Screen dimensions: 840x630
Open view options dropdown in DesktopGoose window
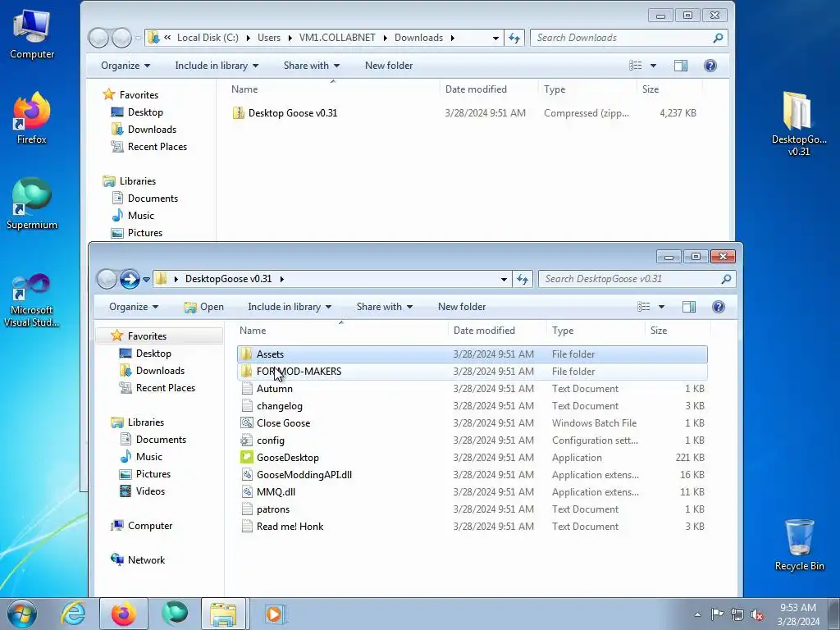click(662, 307)
